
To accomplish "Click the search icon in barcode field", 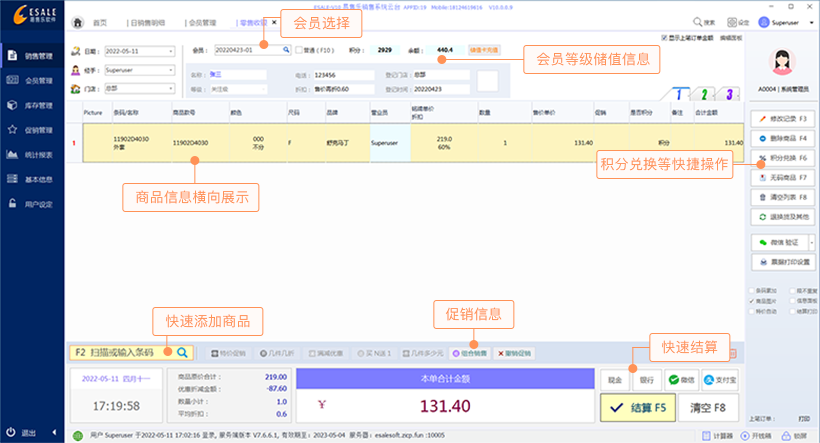I will [x=182, y=352].
